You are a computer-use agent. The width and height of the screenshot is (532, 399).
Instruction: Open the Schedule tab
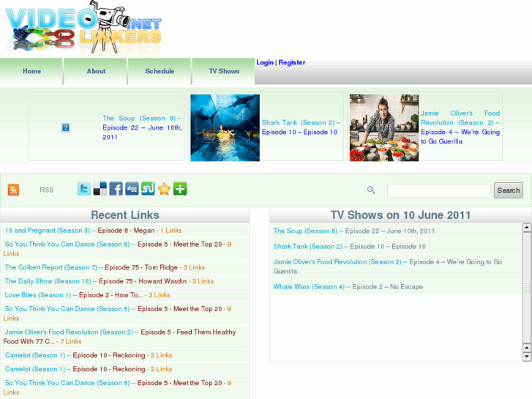pyautogui.click(x=160, y=71)
